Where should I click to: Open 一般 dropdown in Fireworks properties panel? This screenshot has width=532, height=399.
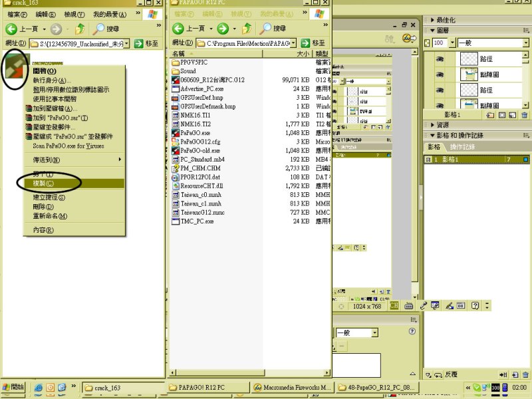(x=374, y=332)
